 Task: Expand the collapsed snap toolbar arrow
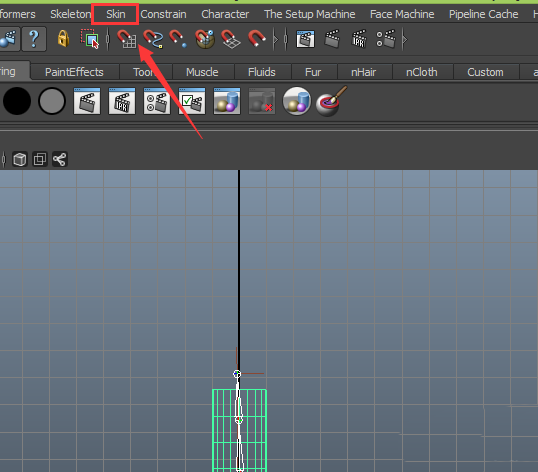point(276,39)
